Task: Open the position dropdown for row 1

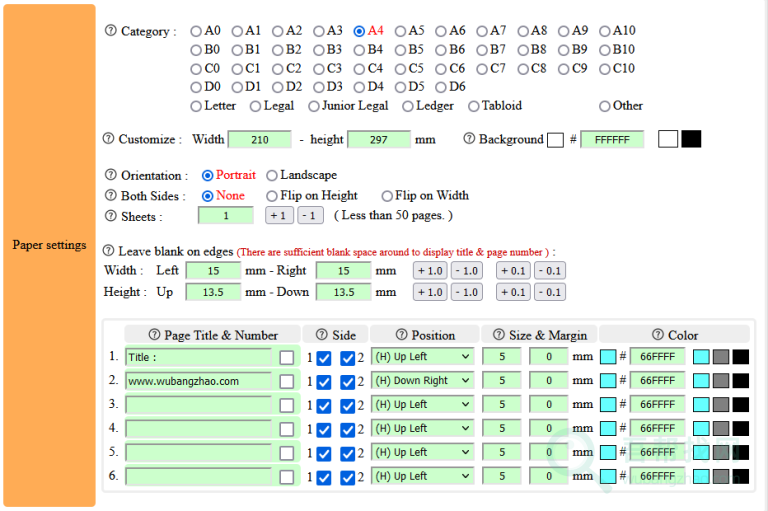Action: [x=422, y=357]
